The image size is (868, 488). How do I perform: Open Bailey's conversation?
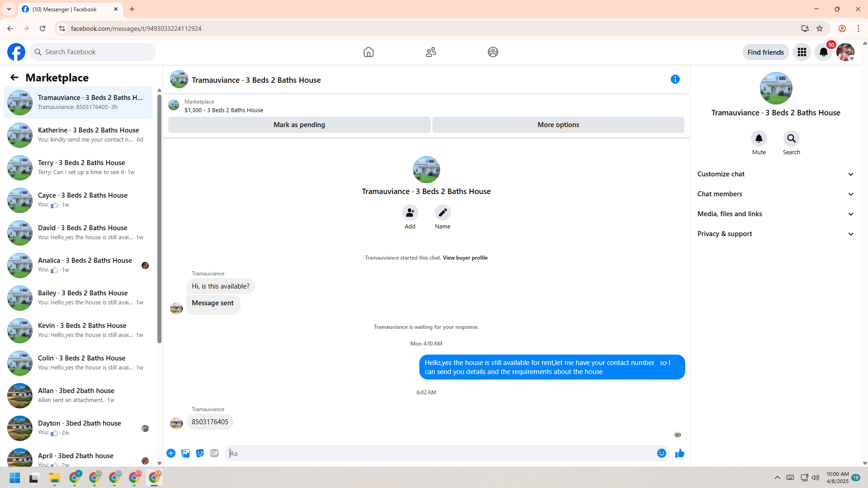[x=78, y=298]
